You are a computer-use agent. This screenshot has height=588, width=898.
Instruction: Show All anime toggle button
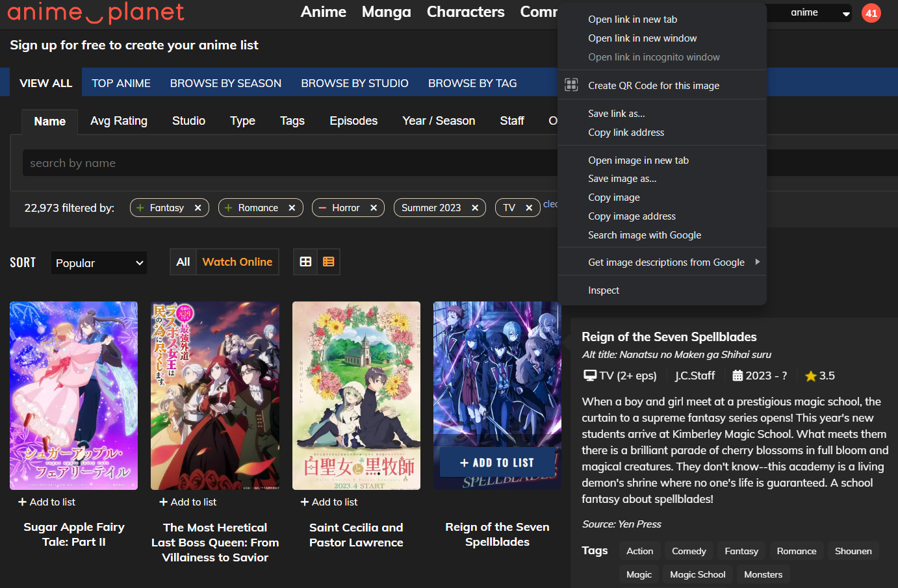pos(183,262)
